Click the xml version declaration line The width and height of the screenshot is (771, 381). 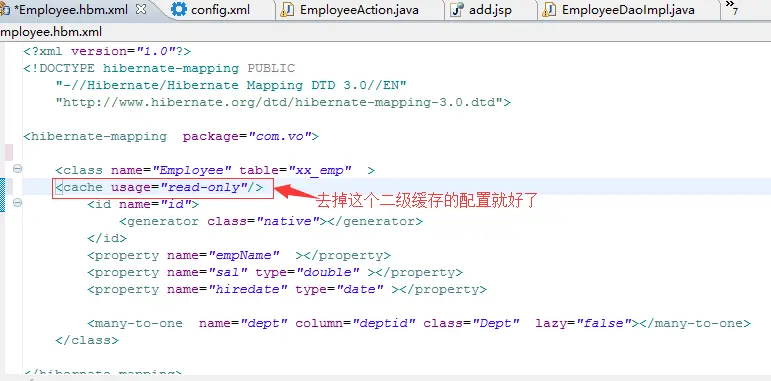tap(107, 51)
